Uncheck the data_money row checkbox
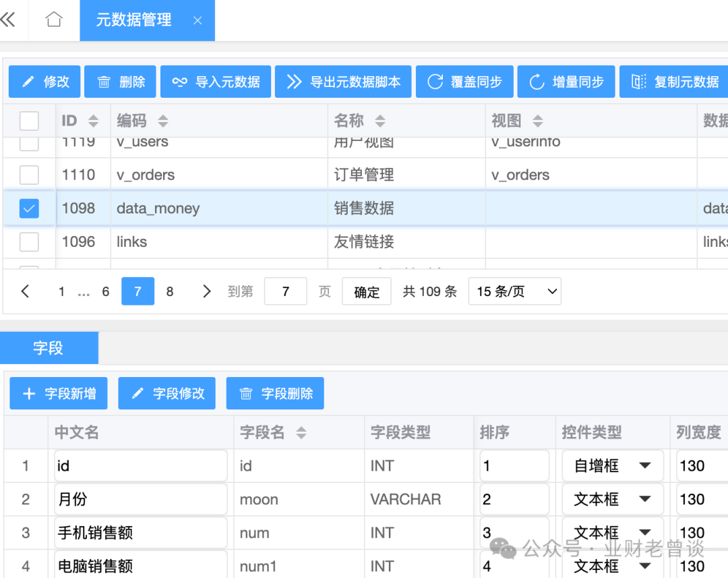This screenshot has height=578, width=728. [x=29, y=208]
